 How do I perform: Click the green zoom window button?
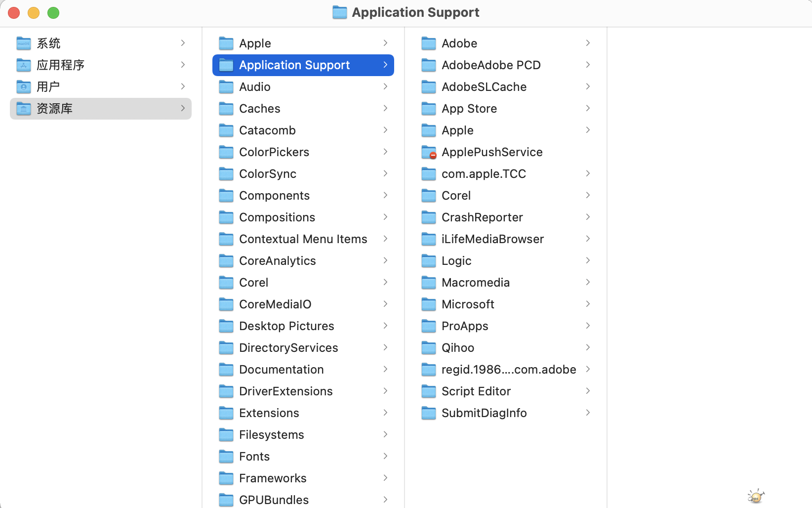53,13
